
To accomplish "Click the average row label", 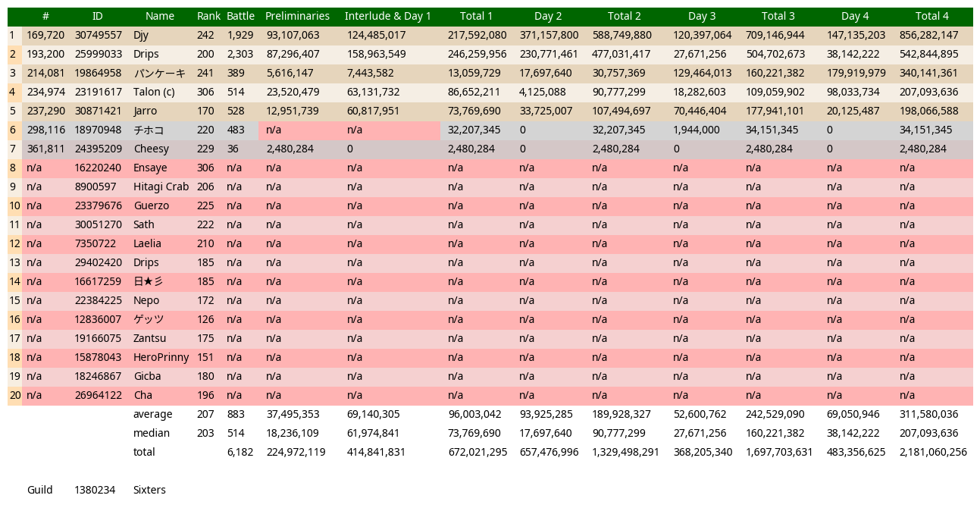I will 152,414.
